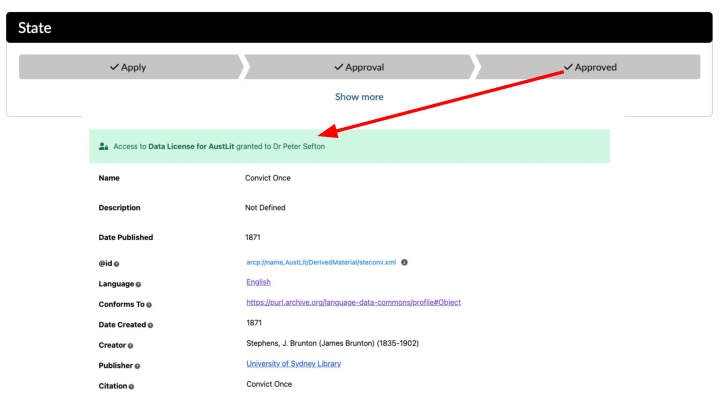Image resolution: width=720 pixels, height=405 pixels.
Task: Click the Citation value 'Convict Once'
Action: [x=269, y=384]
